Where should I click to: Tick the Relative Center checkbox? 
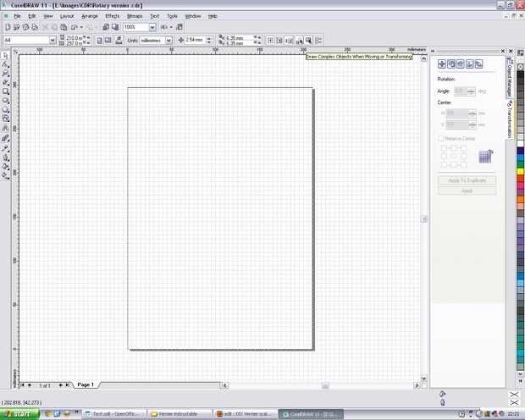[441, 138]
